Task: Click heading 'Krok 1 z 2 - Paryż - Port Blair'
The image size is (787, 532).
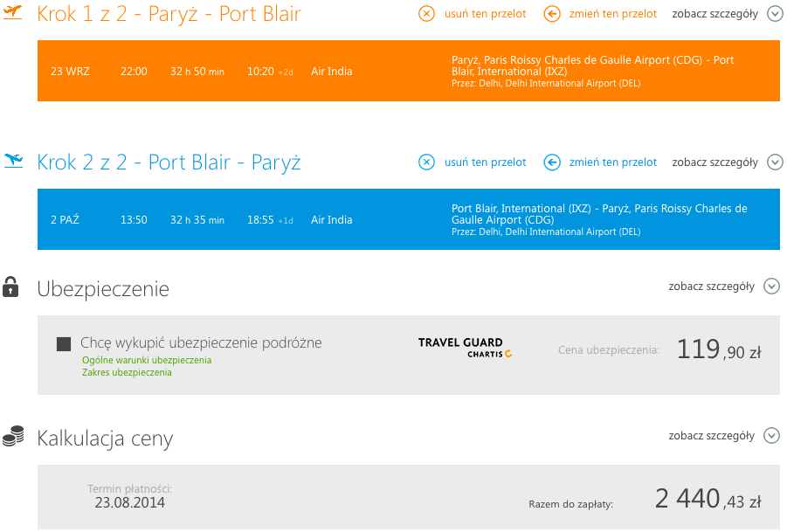Action: click(169, 14)
